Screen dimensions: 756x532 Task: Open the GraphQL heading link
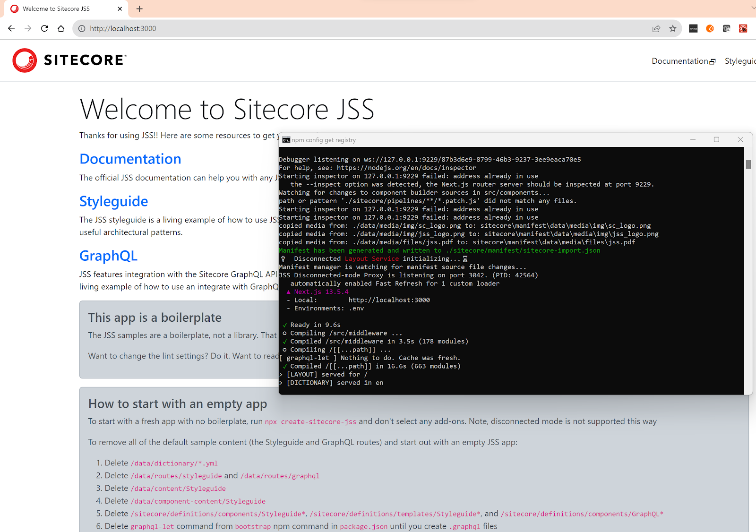coord(108,256)
